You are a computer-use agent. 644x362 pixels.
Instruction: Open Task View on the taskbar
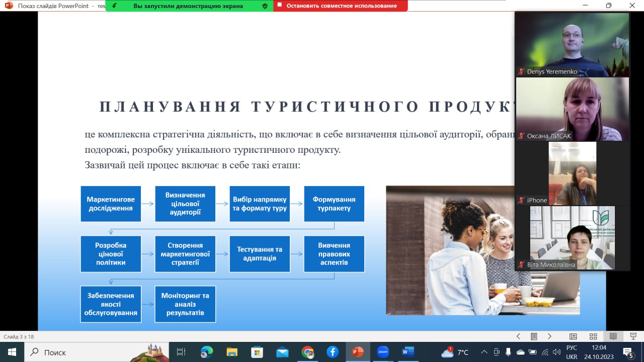(x=181, y=352)
